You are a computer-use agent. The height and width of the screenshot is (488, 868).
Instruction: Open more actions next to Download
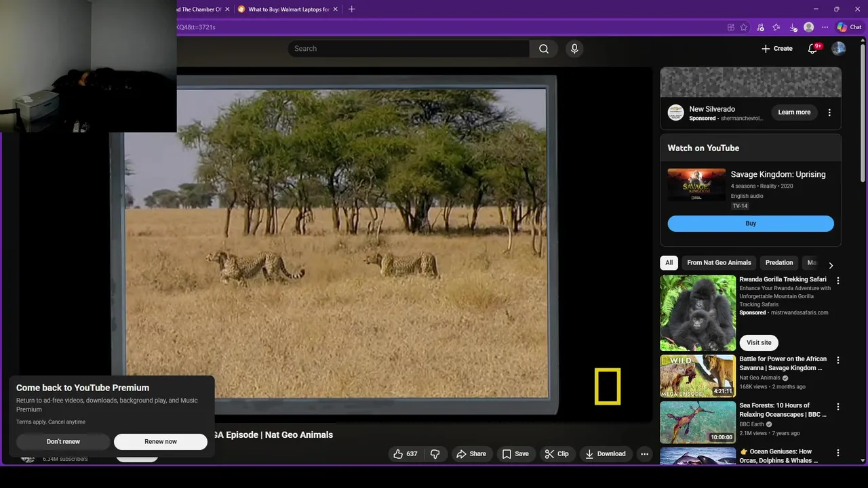645,454
